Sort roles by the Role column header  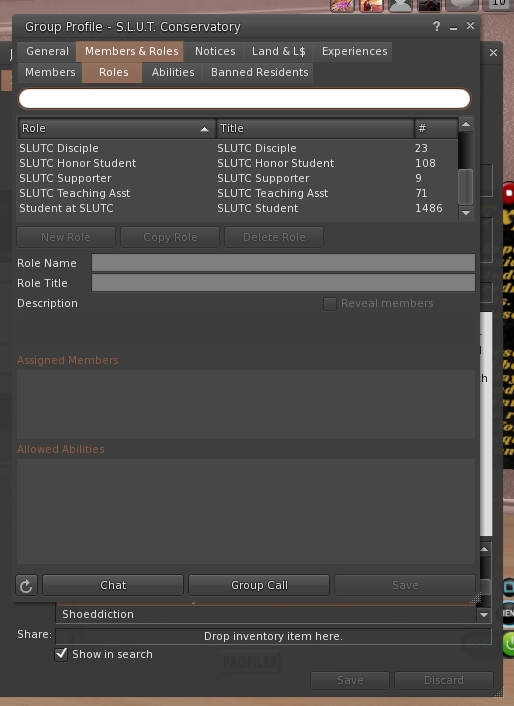117,128
